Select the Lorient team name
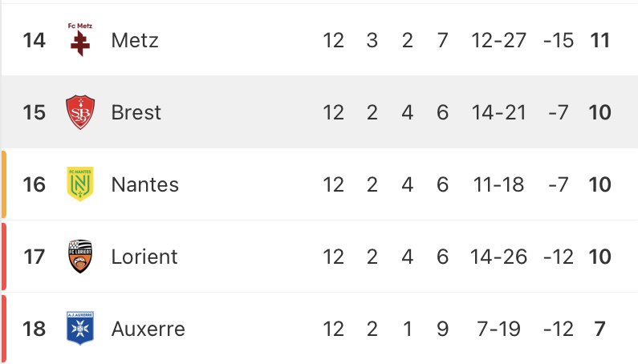 pyautogui.click(x=144, y=257)
